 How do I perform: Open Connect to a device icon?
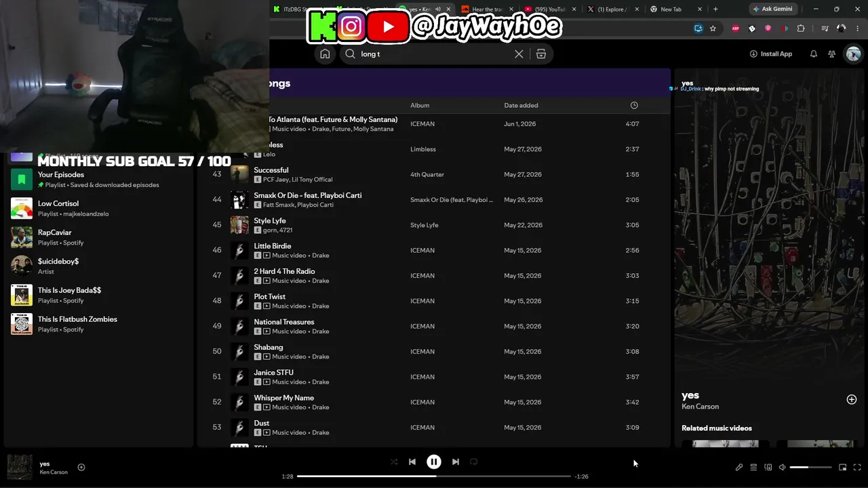pos(768,467)
